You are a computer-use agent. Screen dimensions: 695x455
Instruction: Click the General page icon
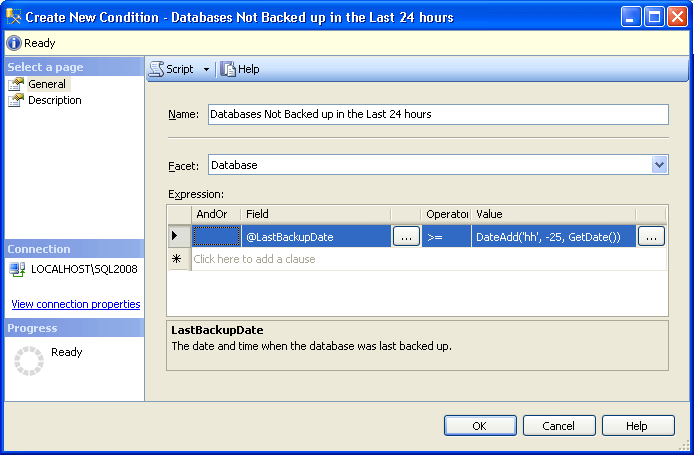click(x=16, y=84)
